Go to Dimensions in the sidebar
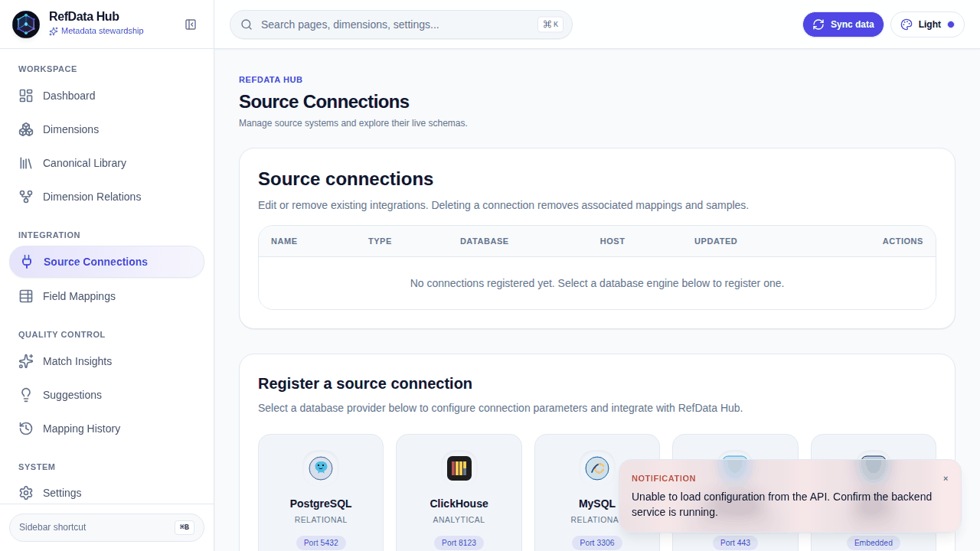Screen dimensions: 980x551 click(106, 129)
